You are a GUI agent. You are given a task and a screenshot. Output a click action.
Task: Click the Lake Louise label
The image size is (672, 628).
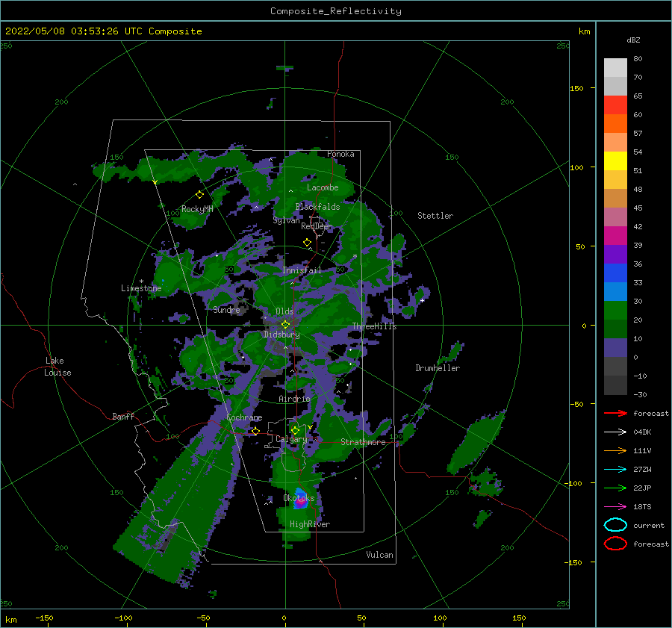tap(57, 367)
